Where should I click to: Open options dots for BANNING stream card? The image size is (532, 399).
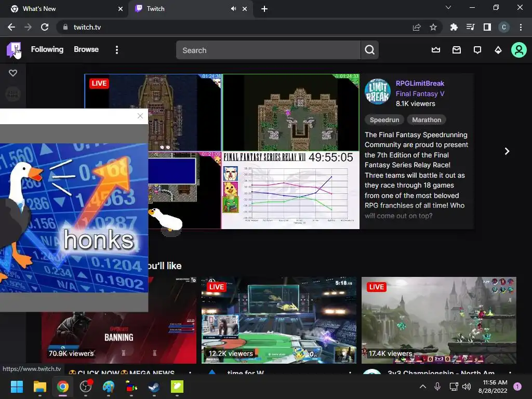pos(190,372)
